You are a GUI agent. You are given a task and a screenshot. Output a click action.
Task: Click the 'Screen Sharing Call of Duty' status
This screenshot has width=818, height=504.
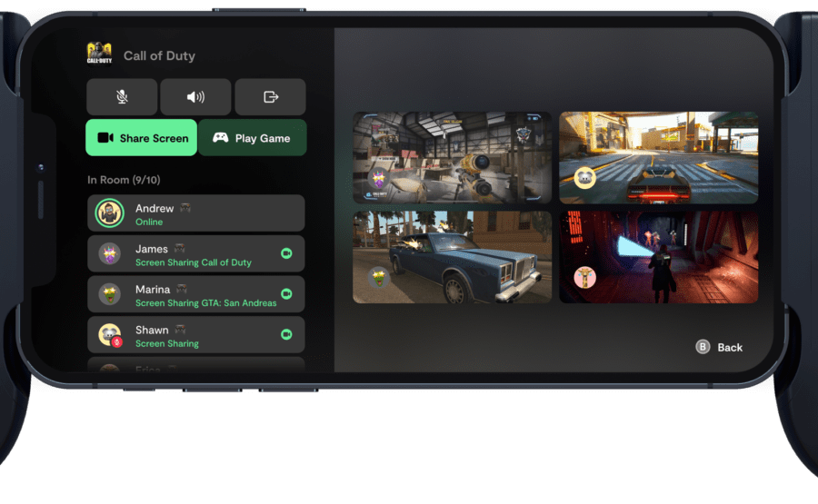point(194,262)
